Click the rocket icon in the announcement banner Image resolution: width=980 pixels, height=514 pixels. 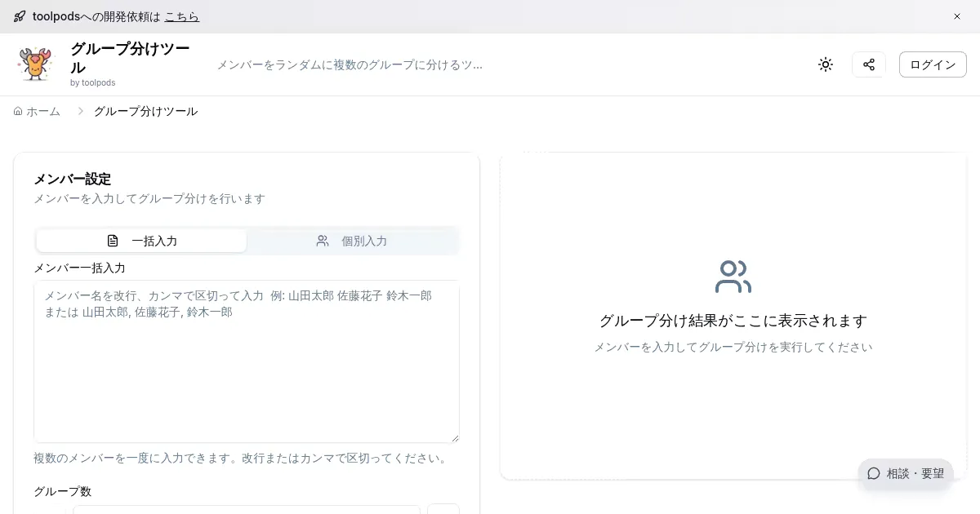coord(20,16)
